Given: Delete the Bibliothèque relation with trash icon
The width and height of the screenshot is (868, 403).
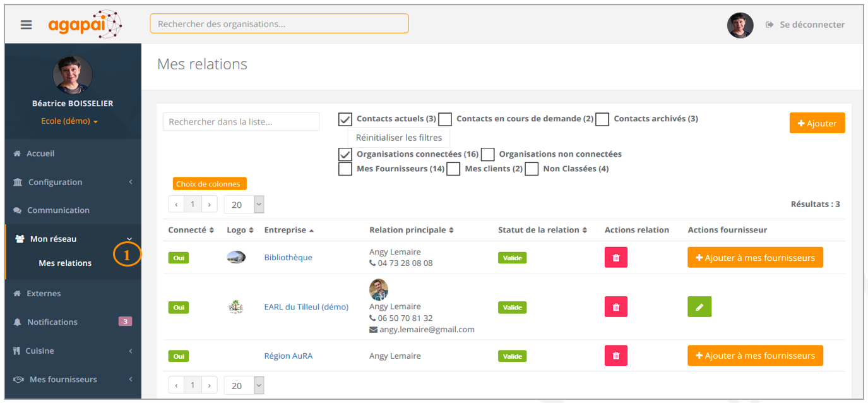Looking at the screenshot, I should (x=616, y=257).
